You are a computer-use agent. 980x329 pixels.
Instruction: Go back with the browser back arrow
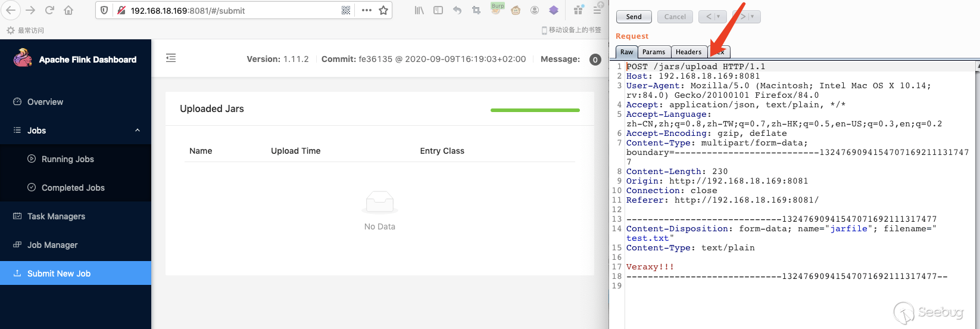coord(12,10)
